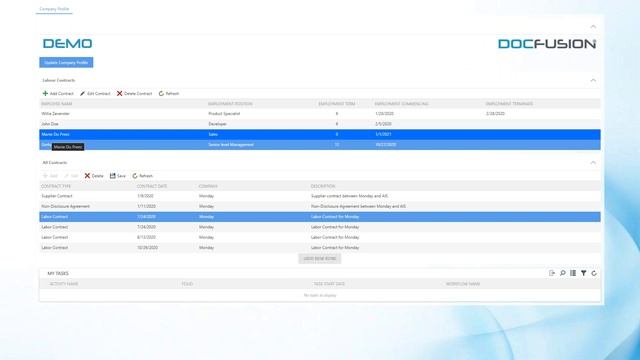This screenshot has width=640, height=360.
Task: Click the 2/5/2020 commencing date cell
Action: (x=383, y=124)
